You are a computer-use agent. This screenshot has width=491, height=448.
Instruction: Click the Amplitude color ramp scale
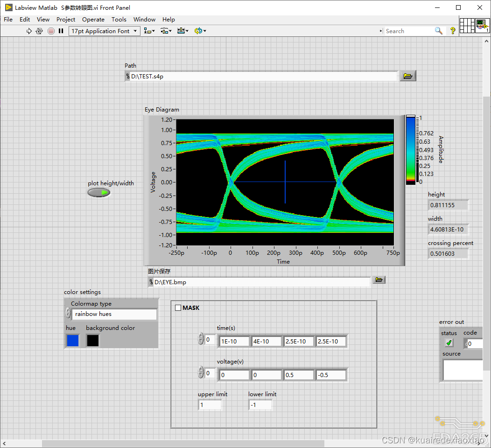coord(411,150)
